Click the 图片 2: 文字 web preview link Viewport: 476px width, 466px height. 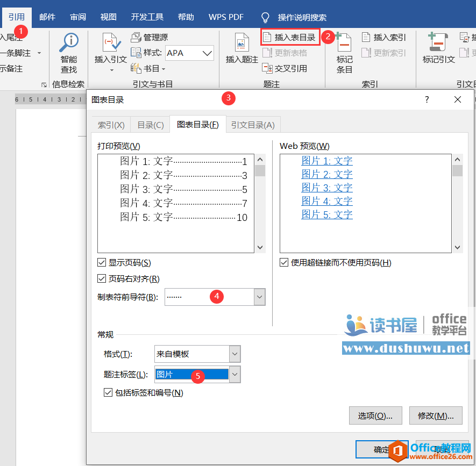pyautogui.click(x=326, y=175)
